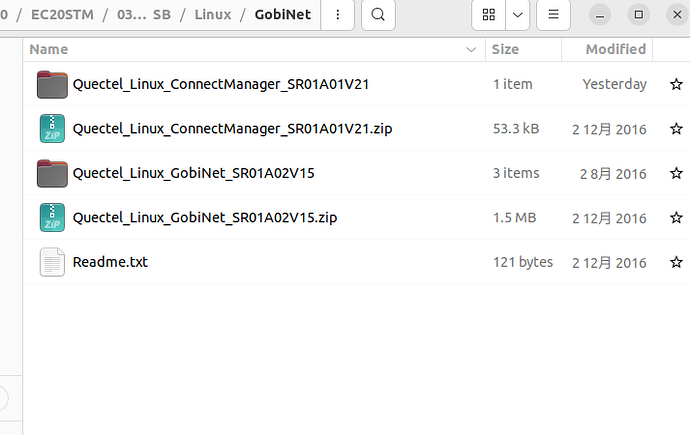Switch to grid view icon
The image size is (690, 435).
pos(488,15)
